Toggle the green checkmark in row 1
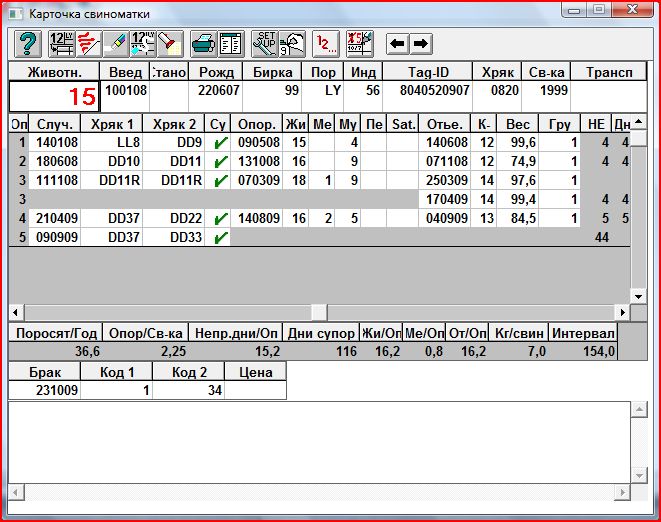 (220, 143)
